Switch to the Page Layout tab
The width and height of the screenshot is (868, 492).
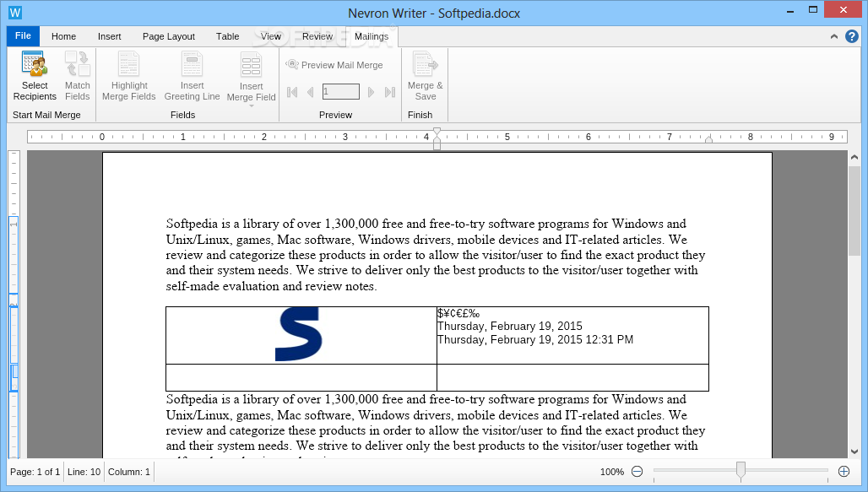click(x=168, y=36)
